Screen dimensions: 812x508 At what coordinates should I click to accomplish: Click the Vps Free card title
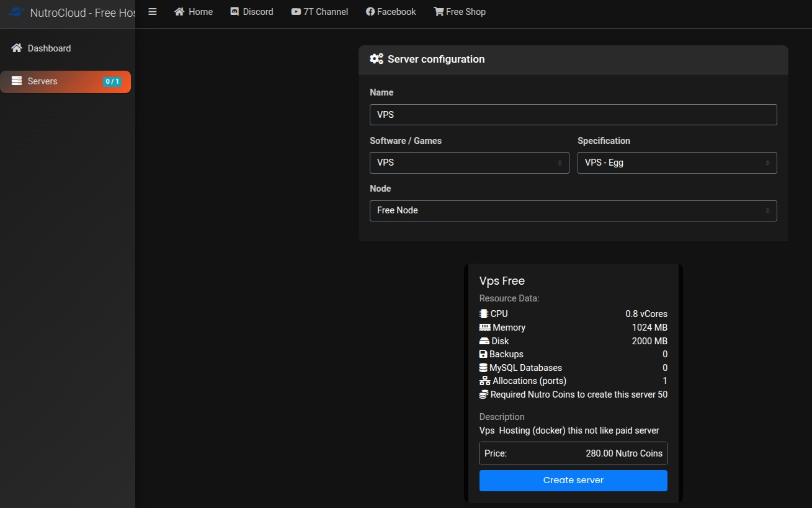click(502, 281)
